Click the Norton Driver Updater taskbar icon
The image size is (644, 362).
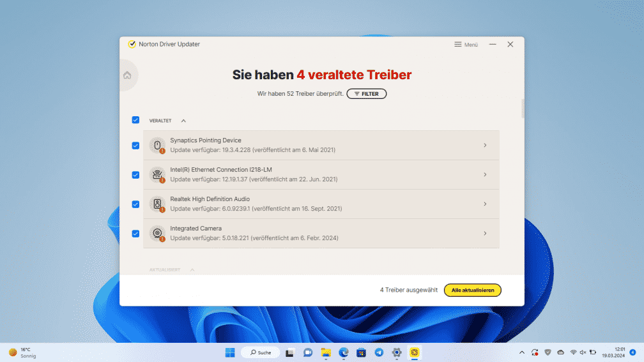[x=415, y=352]
